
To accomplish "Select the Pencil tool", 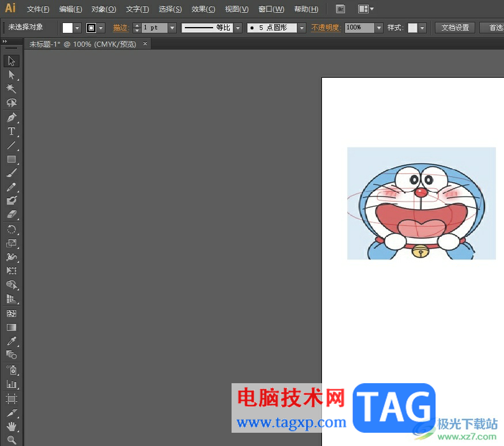I will 12,187.
